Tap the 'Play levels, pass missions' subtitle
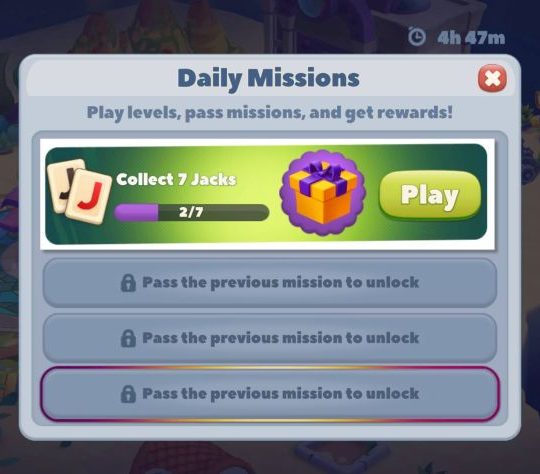Viewport: 540px width, 474px height. pos(269,113)
